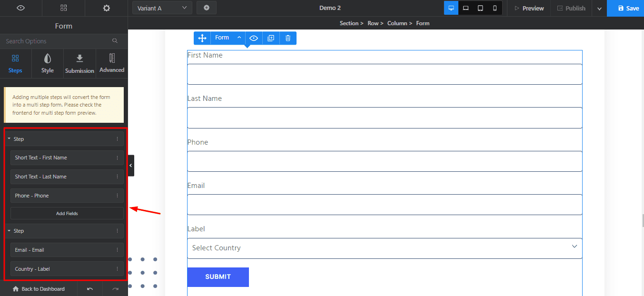Image resolution: width=644 pixels, height=296 pixels.
Task: Duplicate the Form element using the copy icon
Action: [271, 38]
